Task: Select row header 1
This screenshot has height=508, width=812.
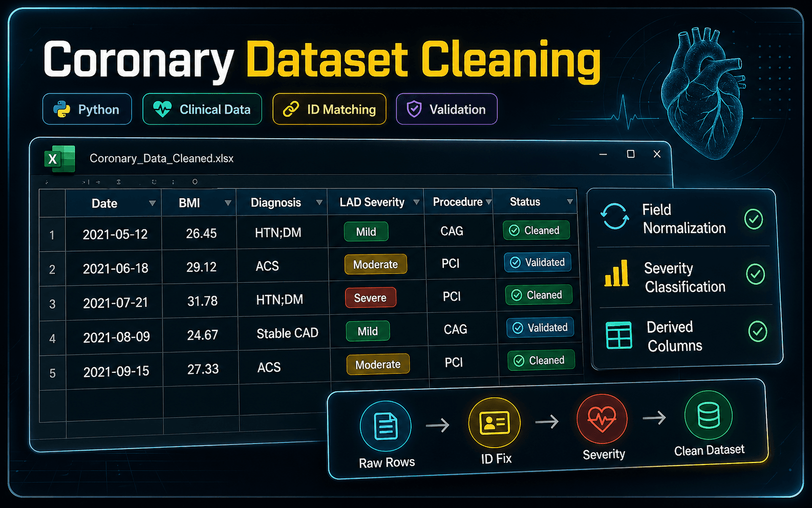Action: 52,235
